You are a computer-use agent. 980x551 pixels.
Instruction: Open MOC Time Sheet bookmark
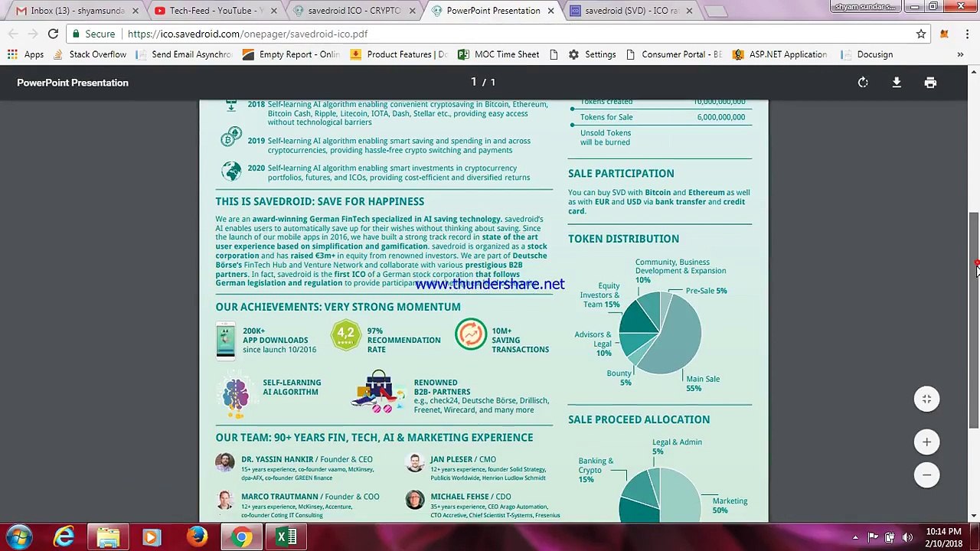click(498, 54)
